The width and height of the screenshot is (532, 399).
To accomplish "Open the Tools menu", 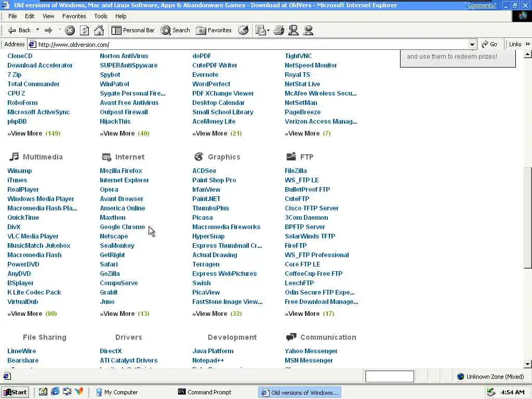I will pyautogui.click(x=101, y=16).
